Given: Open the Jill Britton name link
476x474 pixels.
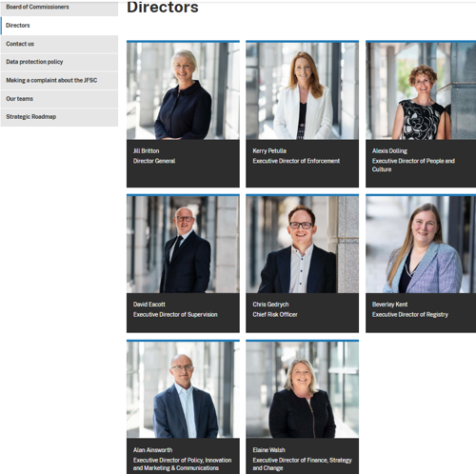Looking at the screenshot, I should tap(147, 151).
